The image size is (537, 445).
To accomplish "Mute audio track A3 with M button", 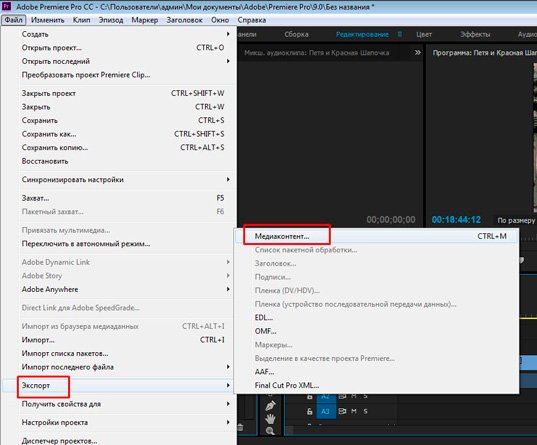I will tap(354, 411).
